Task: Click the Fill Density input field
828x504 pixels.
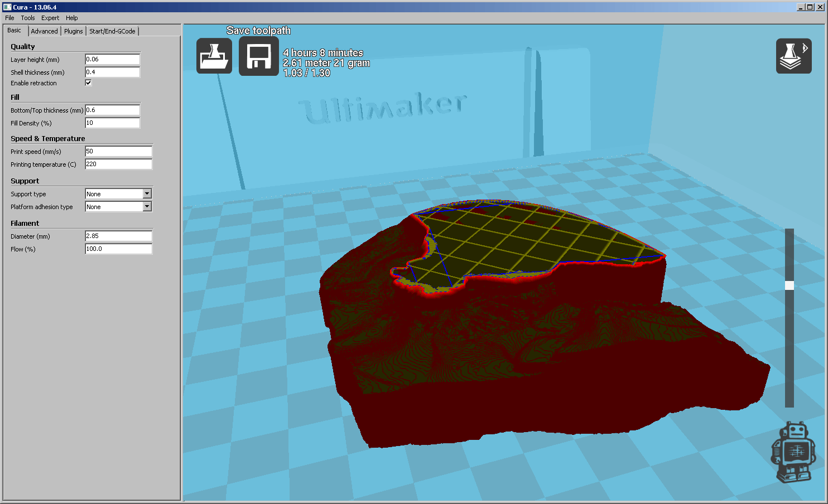Action: point(112,123)
